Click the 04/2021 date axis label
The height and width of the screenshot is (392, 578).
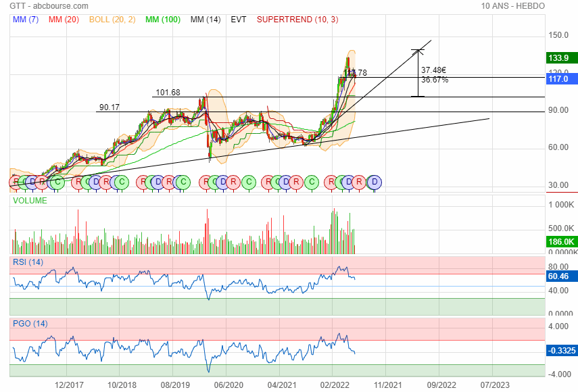point(282,385)
